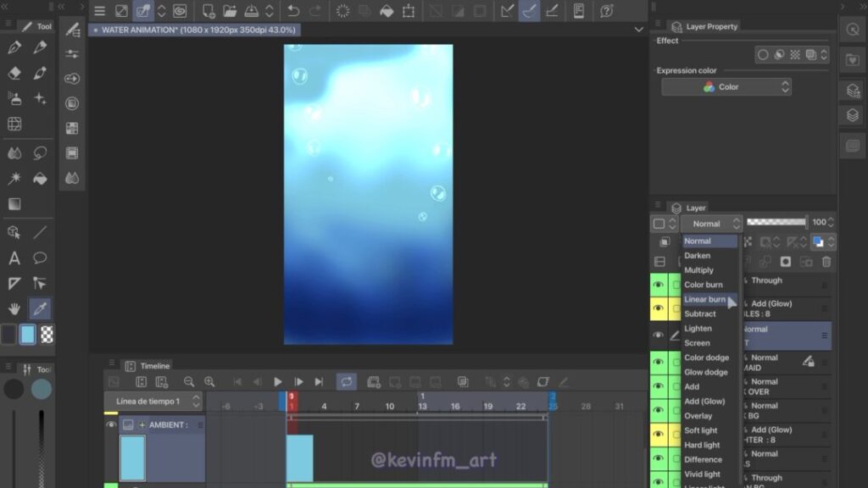Open the Expression color Color dropdown
The width and height of the screenshot is (868, 488).
726,87
